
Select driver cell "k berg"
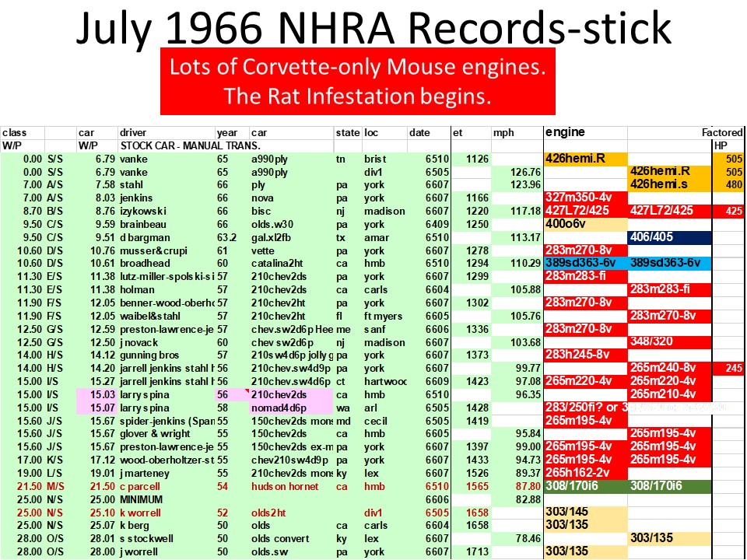click(135, 526)
